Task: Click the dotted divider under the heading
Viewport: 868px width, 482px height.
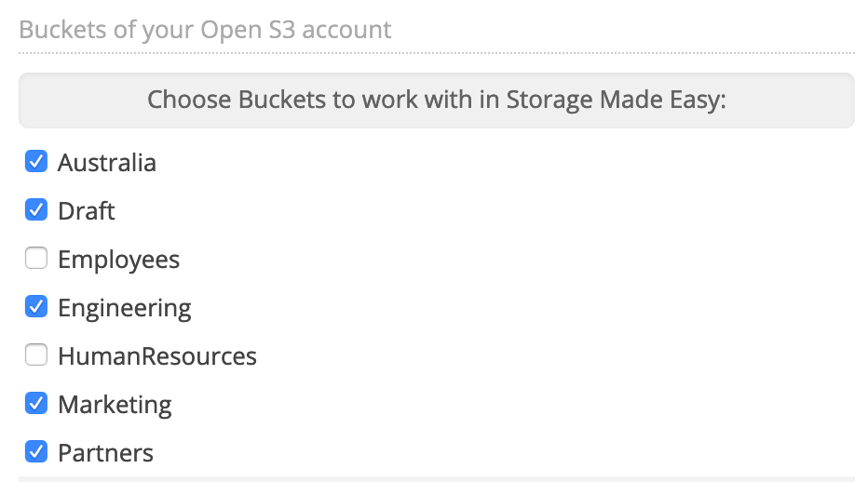Action: (436, 52)
